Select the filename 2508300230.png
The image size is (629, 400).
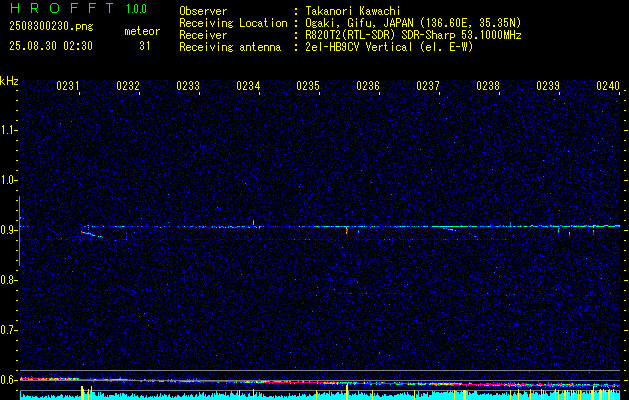click(x=51, y=27)
